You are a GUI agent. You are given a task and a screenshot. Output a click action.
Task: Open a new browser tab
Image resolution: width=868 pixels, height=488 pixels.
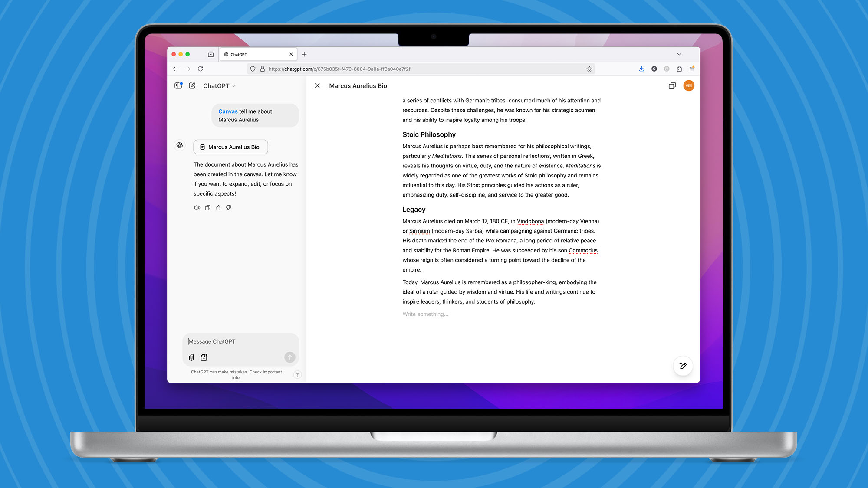pos(304,55)
